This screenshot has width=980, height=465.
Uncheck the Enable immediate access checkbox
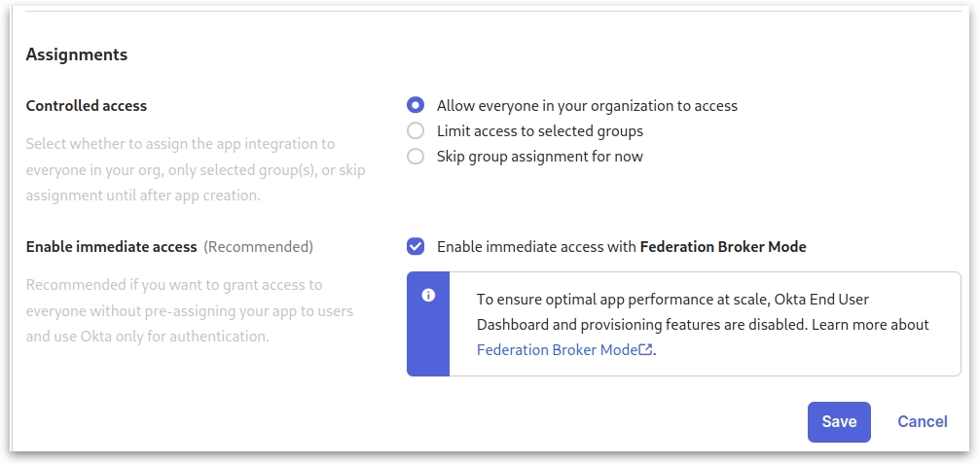pyautogui.click(x=416, y=247)
